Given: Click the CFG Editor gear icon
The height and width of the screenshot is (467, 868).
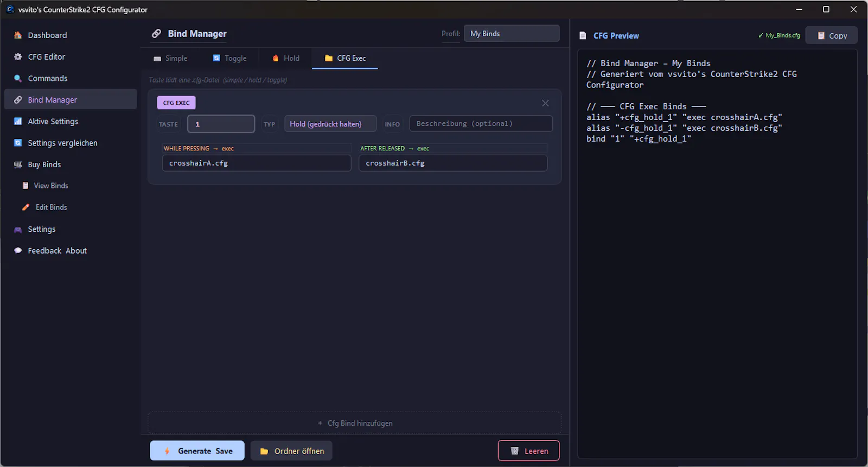Looking at the screenshot, I should (18, 56).
